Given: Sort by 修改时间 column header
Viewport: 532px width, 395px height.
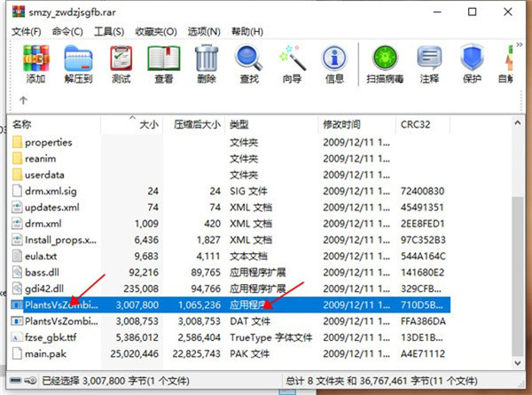Looking at the screenshot, I should coord(357,124).
